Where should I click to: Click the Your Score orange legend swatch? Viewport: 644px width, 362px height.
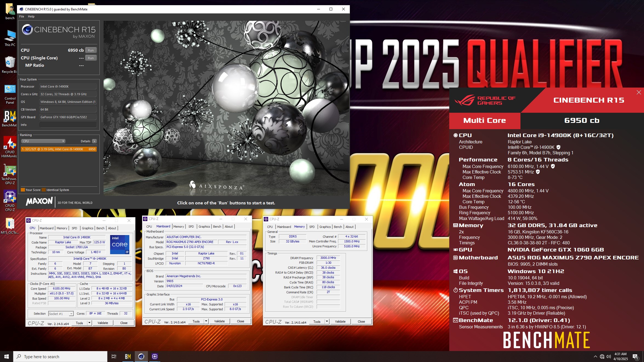coord(23,190)
